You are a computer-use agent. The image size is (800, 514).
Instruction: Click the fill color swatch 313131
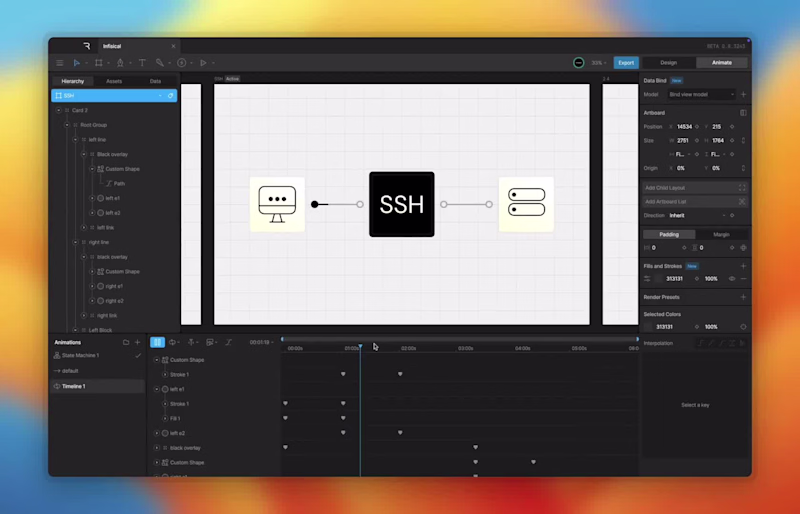click(x=659, y=279)
